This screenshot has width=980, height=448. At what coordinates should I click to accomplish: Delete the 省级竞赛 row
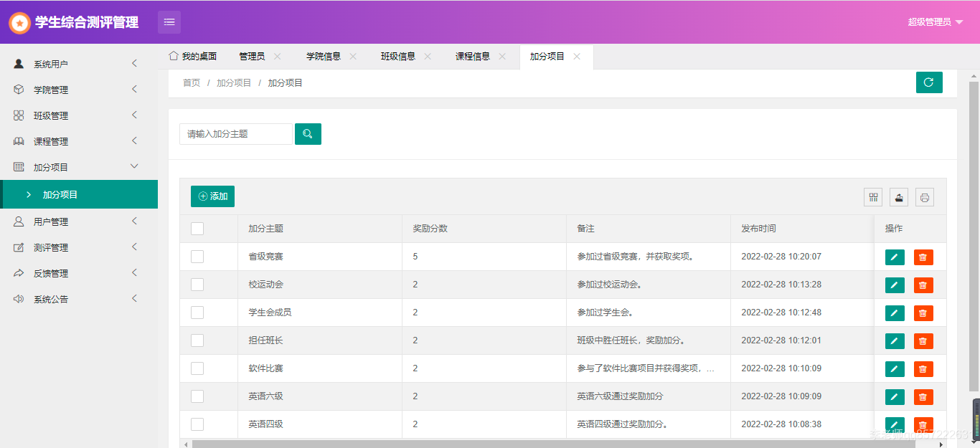coord(923,257)
